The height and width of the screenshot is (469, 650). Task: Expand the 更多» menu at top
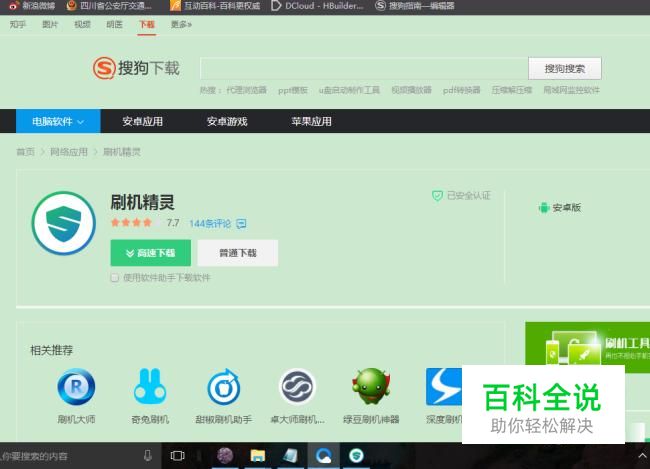[181, 24]
